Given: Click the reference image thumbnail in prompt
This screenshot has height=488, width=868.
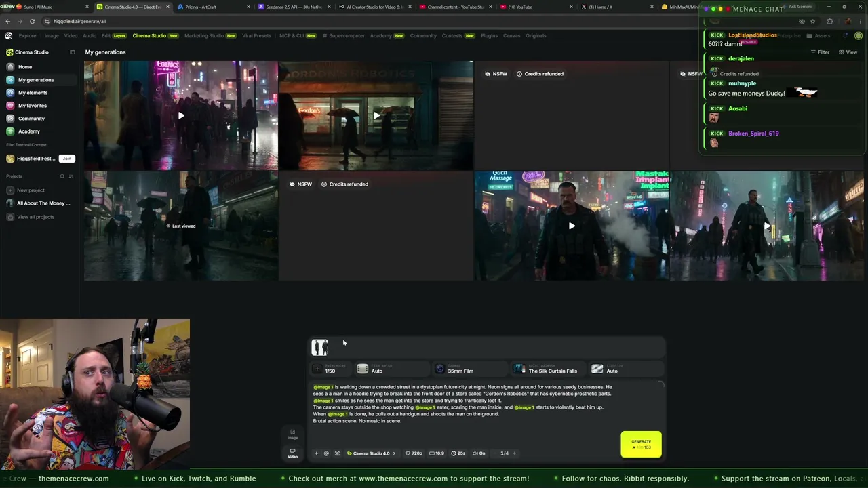Looking at the screenshot, I should click(x=319, y=348).
